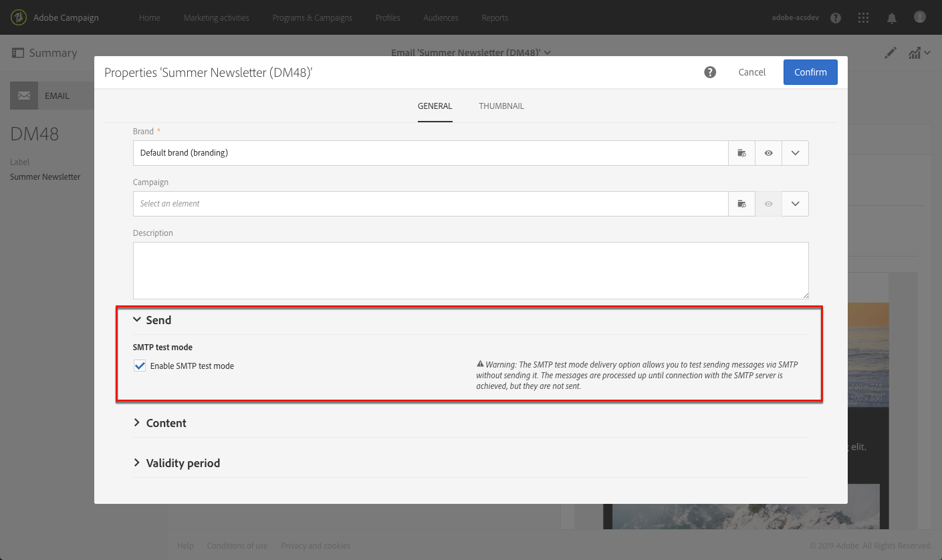The image size is (942, 560).
Task: Click the DM48 heading text
Action: tap(35, 134)
